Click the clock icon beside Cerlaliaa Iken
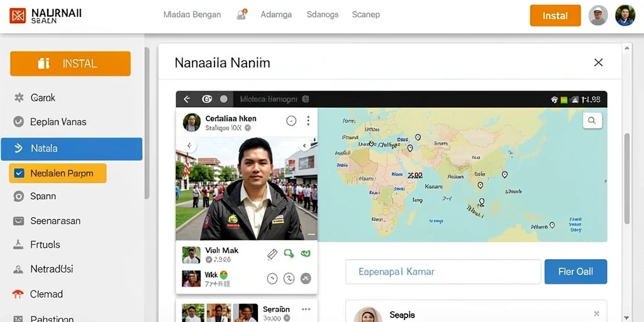This screenshot has height=322, width=644. pos(291,121)
